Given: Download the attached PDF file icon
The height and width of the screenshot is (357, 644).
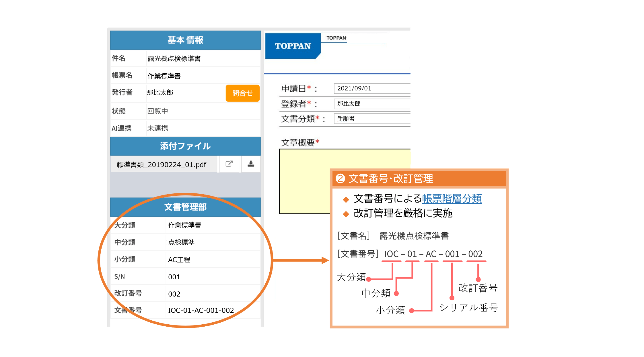Looking at the screenshot, I should [251, 164].
